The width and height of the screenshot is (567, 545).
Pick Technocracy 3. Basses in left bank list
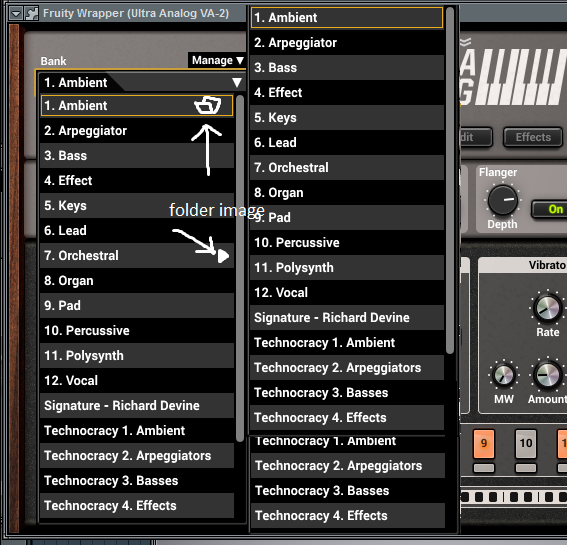(x=137, y=480)
